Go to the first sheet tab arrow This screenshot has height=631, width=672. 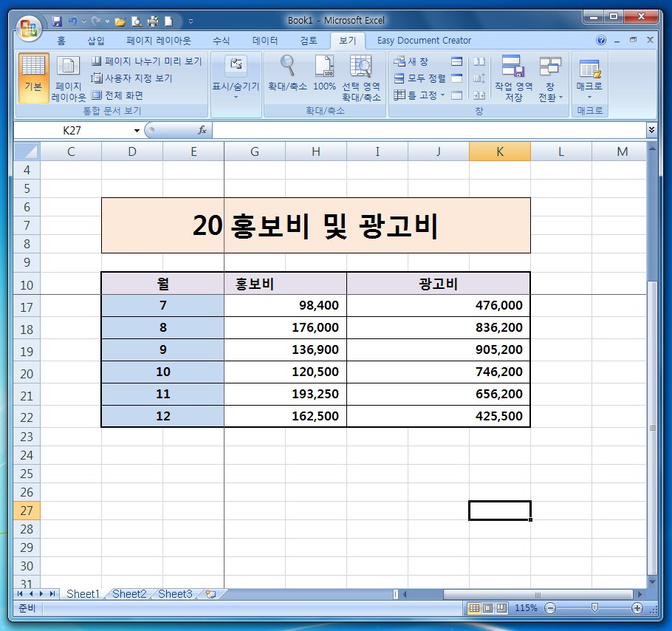coord(20,594)
